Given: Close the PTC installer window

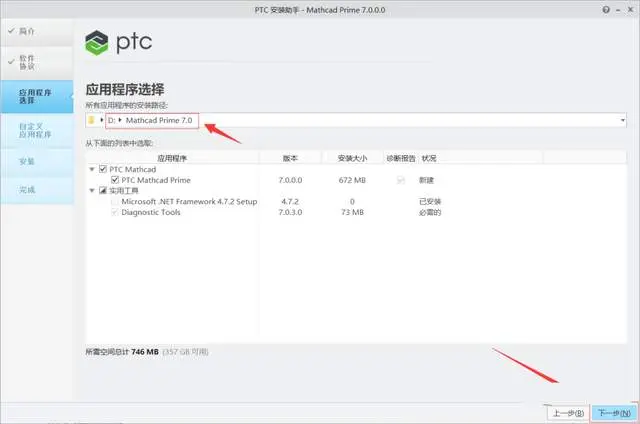Looking at the screenshot, I should pyautogui.click(x=630, y=10).
